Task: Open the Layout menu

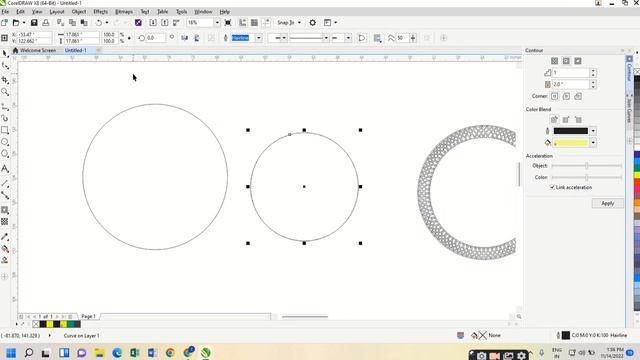Action: [x=57, y=11]
